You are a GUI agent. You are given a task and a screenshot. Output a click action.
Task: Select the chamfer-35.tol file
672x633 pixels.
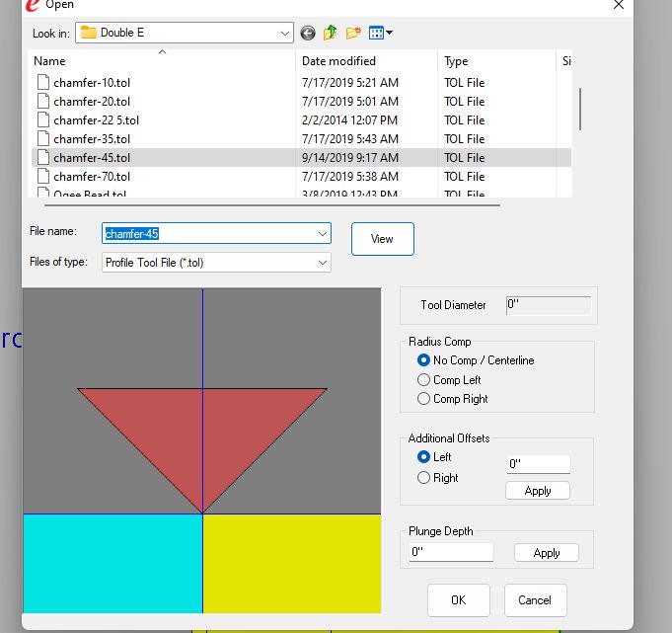tap(91, 139)
